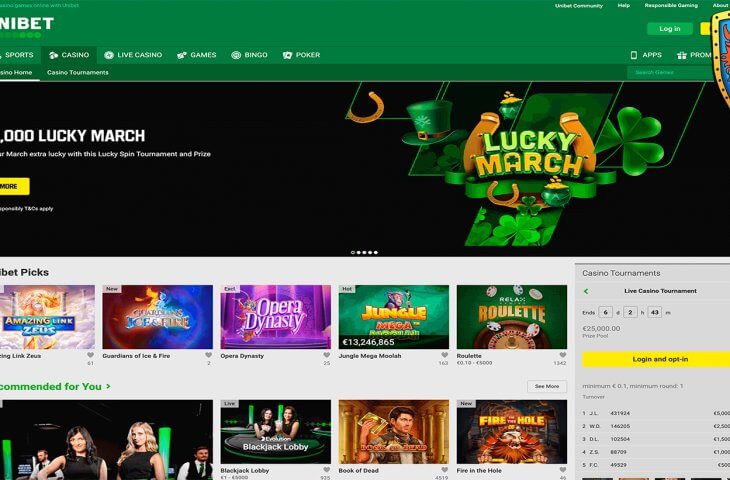
Task: Go to Live Casino section
Action: click(x=133, y=55)
